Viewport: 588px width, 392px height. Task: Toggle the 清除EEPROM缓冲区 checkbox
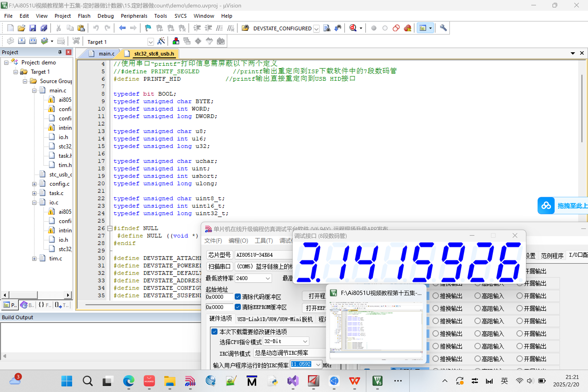click(x=238, y=307)
